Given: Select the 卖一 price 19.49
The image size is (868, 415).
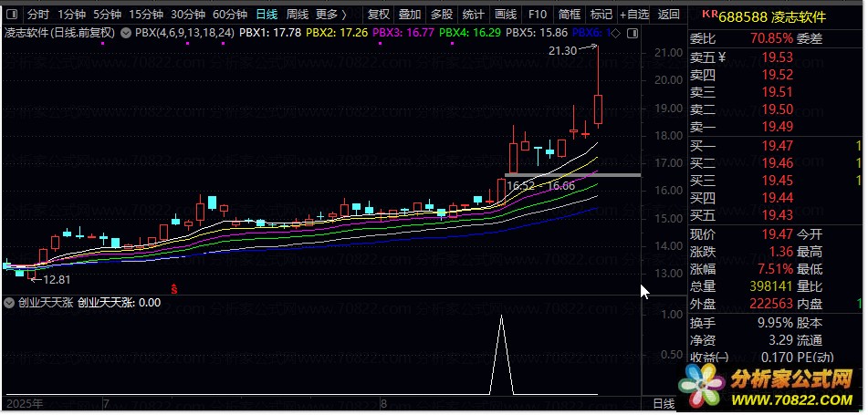Looking at the screenshot, I should click(x=778, y=127).
